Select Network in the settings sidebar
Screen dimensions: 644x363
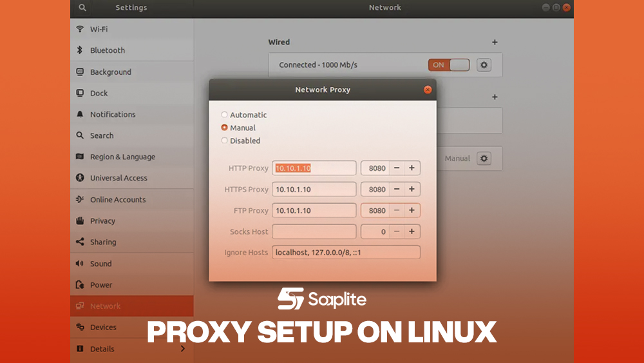132,306
